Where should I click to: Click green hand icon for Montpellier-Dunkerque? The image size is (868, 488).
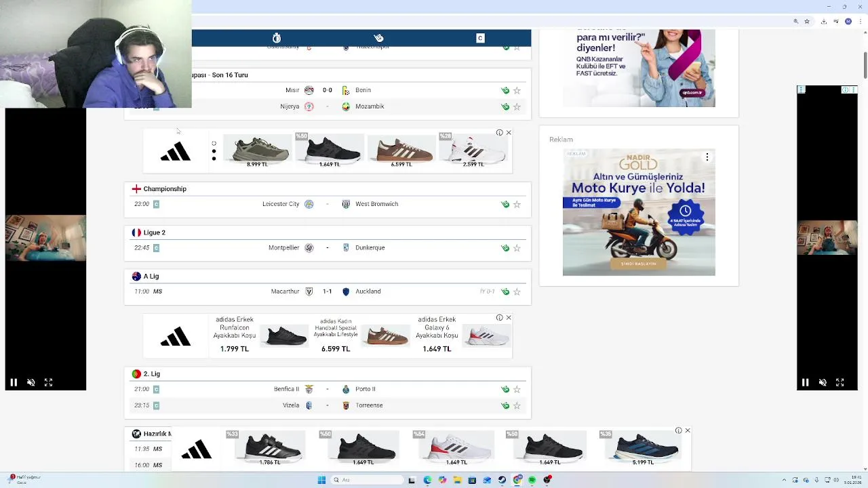pyautogui.click(x=505, y=248)
